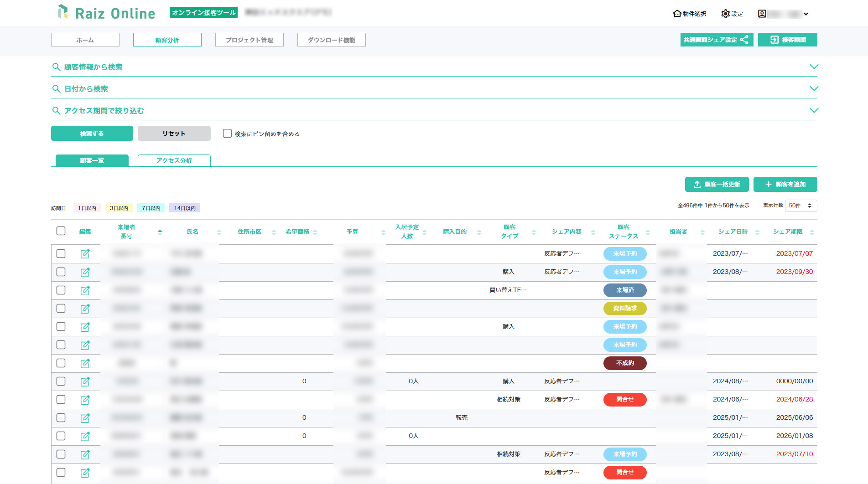Sort the table by シェア期限 column
Viewport: 868px width, 484px height.
[812, 232]
